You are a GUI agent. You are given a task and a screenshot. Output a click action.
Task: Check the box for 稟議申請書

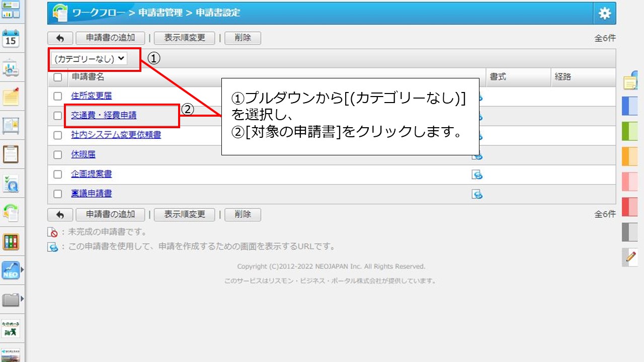[58, 194]
